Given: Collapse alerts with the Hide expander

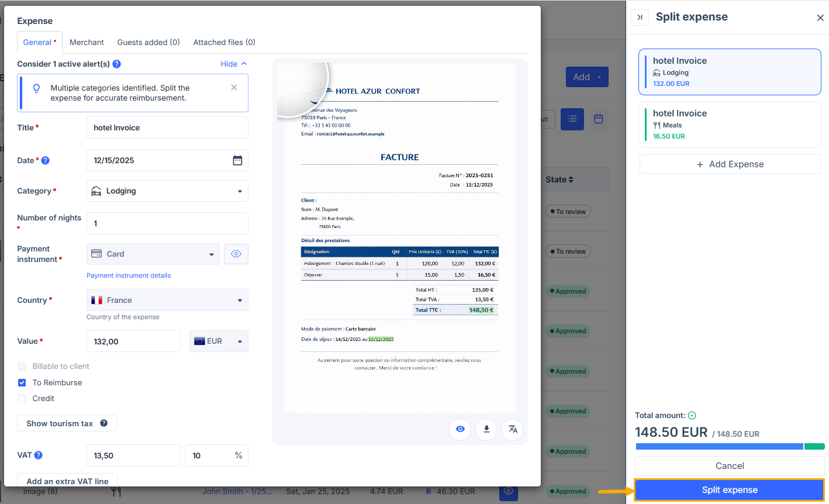Looking at the screenshot, I should tap(234, 64).
